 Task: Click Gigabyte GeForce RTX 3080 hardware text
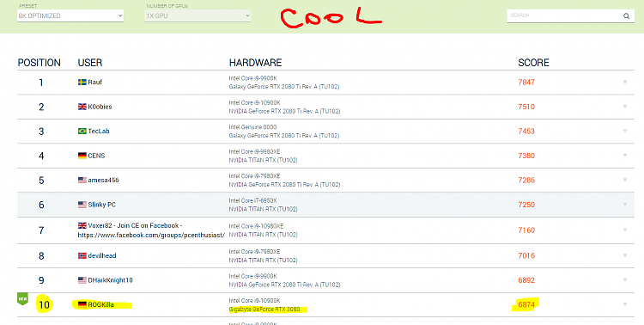(264, 309)
